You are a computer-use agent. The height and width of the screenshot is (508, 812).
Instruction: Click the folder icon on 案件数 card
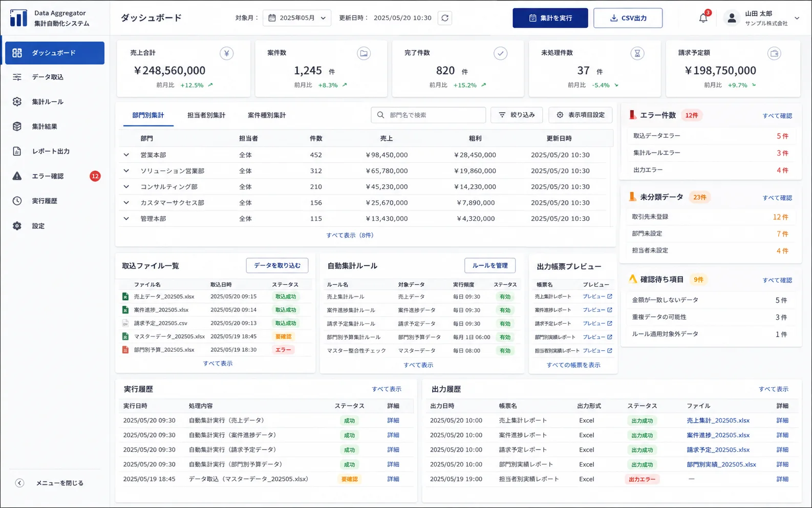pos(364,53)
